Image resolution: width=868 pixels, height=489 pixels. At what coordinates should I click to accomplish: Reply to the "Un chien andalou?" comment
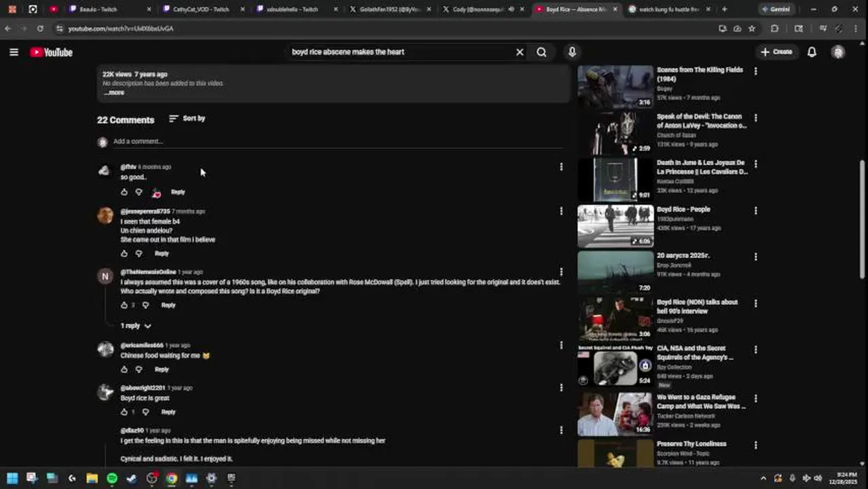[x=162, y=254]
